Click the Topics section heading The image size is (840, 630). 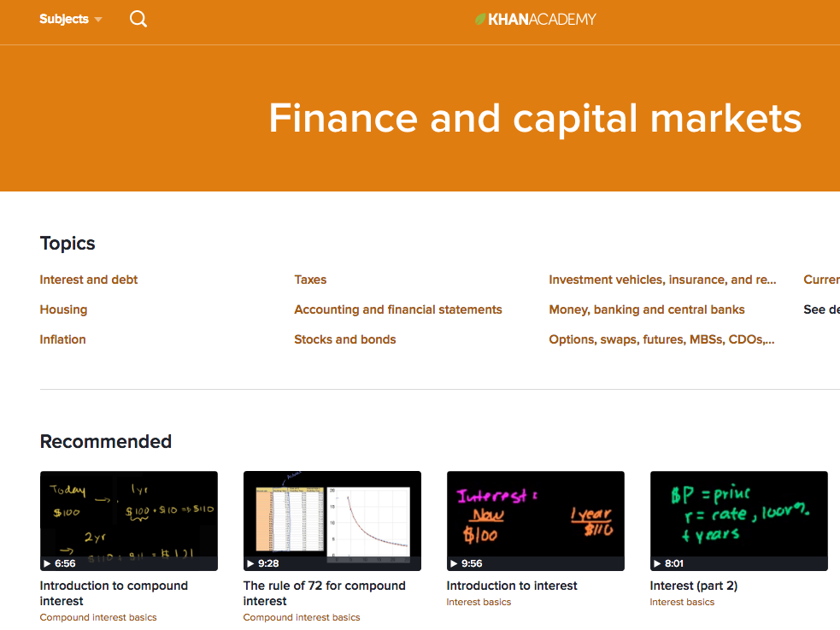68,244
